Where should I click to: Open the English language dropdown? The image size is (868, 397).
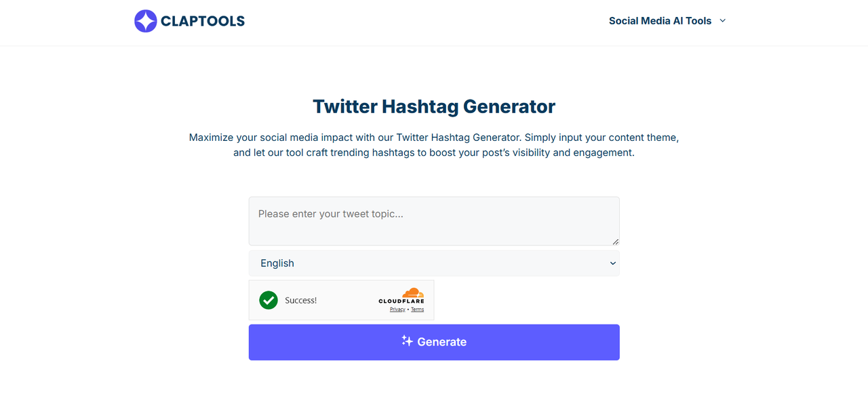[434, 264]
